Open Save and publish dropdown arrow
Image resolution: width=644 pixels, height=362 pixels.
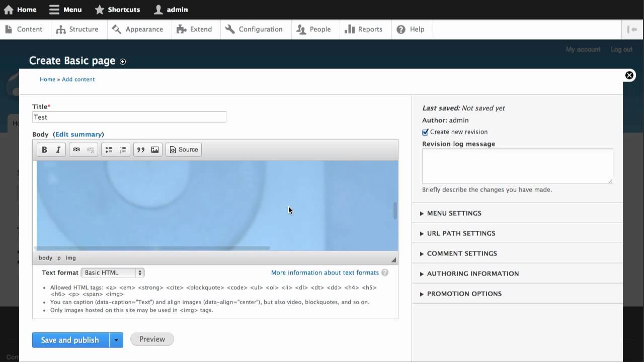[x=116, y=340]
